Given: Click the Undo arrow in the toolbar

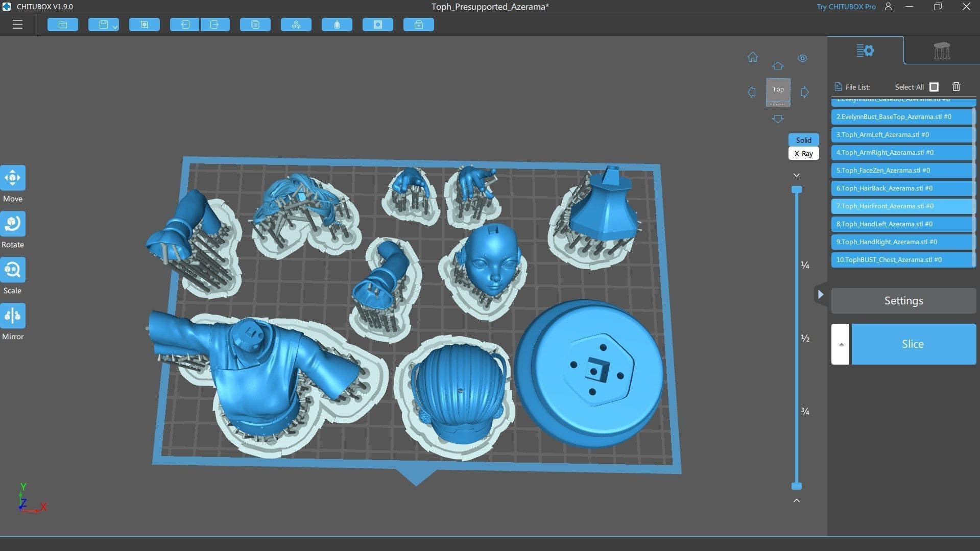Looking at the screenshot, I should [184, 25].
